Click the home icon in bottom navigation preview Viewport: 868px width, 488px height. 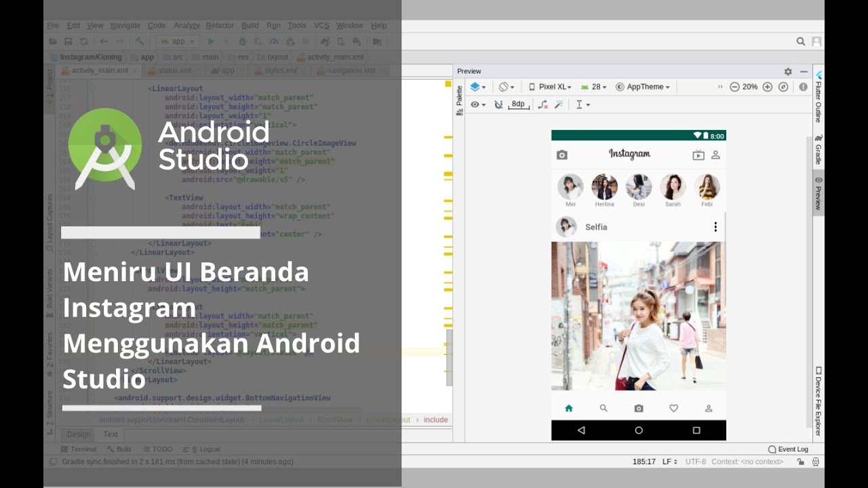569,408
